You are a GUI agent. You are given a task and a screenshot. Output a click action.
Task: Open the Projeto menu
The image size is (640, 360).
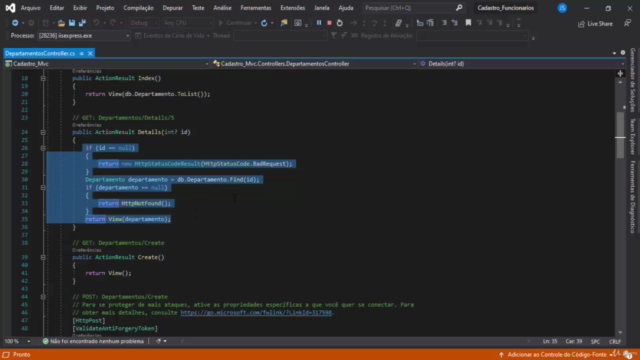click(x=105, y=8)
